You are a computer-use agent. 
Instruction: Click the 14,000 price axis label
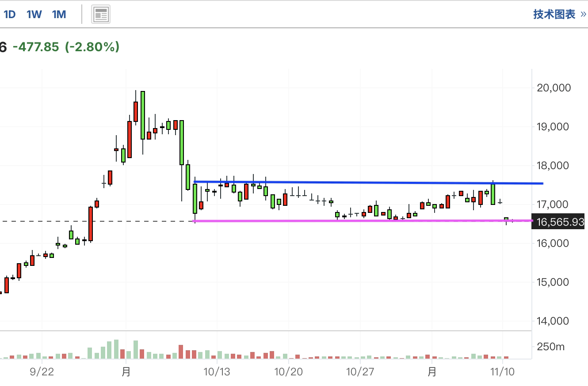[x=554, y=321]
